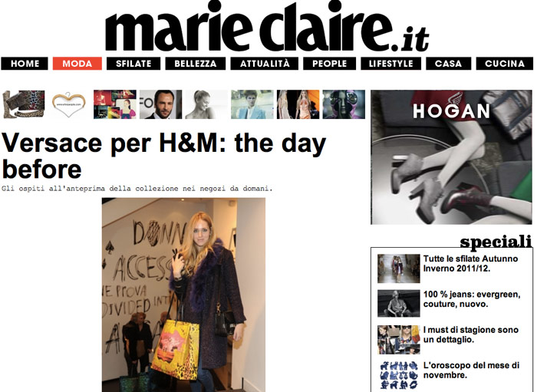Open the HOME navigation item
This screenshot has height=392, width=537.
[25, 64]
